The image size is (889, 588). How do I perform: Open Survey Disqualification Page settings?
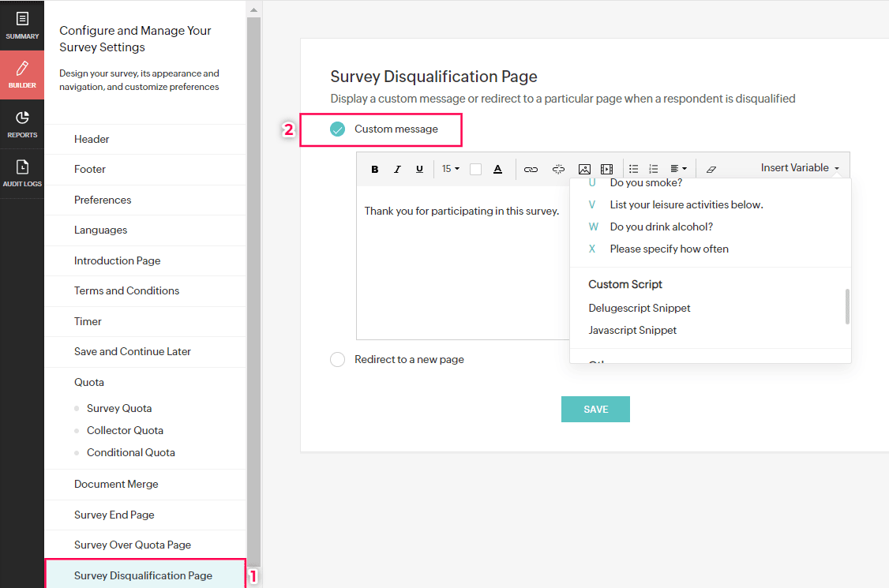click(145, 575)
